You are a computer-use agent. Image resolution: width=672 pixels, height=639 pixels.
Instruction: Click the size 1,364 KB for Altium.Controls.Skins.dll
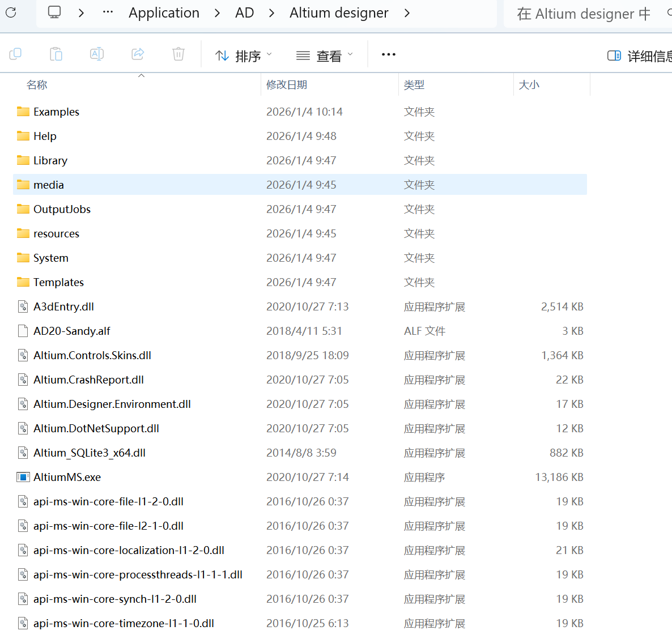[x=562, y=356]
